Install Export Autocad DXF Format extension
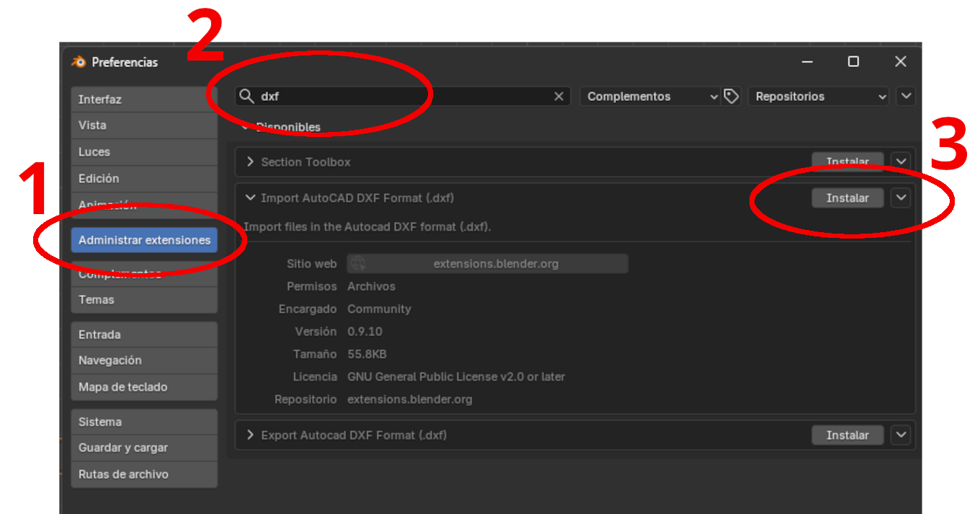The width and height of the screenshot is (980, 514). click(847, 435)
